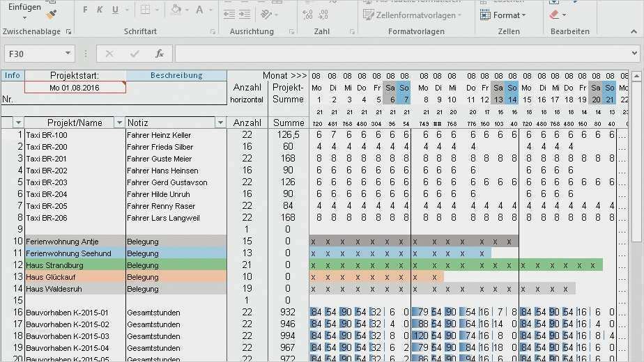Screen dimensions: 644x362
Task: Click the increase decimal places icon
Action: 307,15
